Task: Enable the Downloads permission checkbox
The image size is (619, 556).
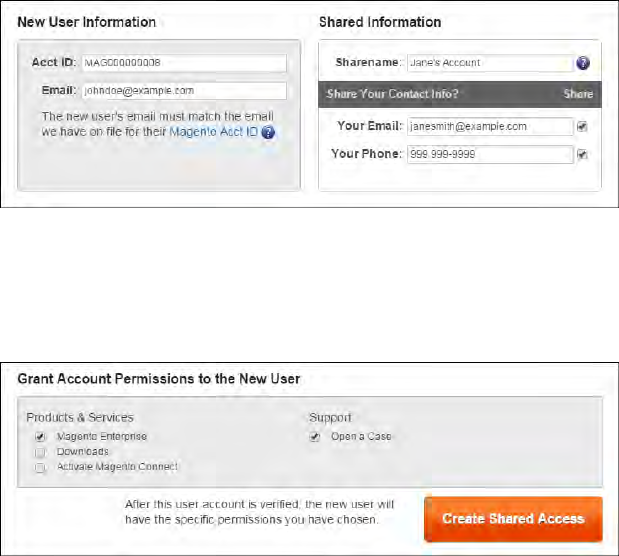Action: pyautogui.click(x=41, y=452)
